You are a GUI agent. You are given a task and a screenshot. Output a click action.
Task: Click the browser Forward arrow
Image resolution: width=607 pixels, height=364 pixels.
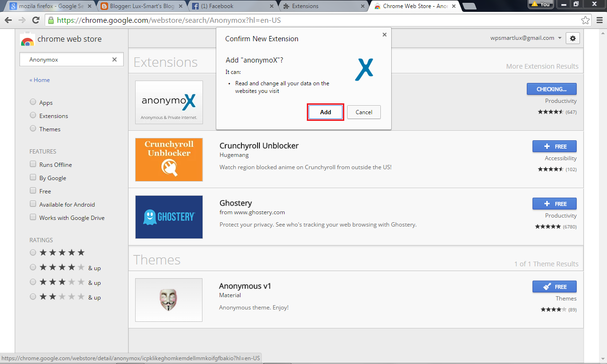(22, 20)
